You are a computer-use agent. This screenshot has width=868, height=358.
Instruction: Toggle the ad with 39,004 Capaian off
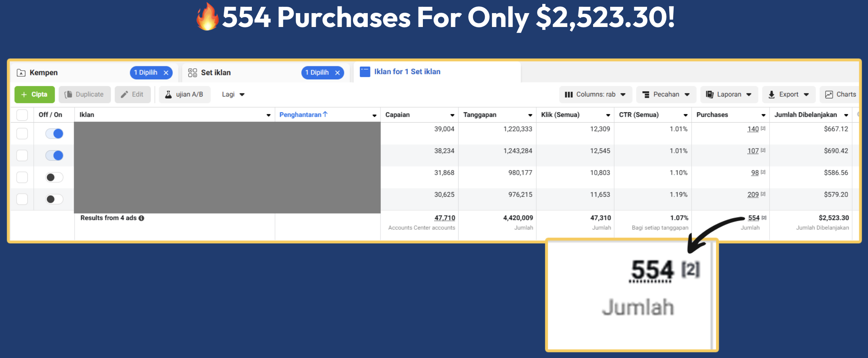[x=54, y=134]
